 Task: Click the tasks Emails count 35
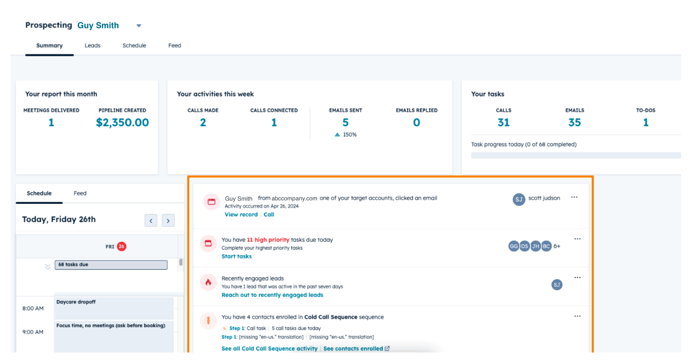pyautogui.click(x=575, y=122)
